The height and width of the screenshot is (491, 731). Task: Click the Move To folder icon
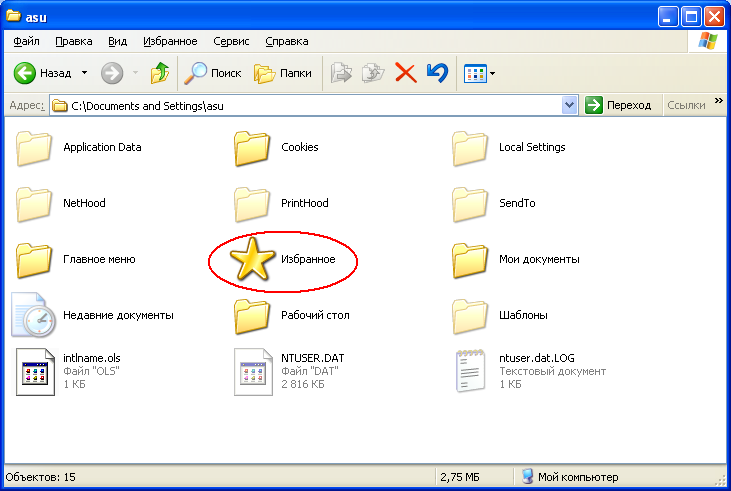[341, 73]
